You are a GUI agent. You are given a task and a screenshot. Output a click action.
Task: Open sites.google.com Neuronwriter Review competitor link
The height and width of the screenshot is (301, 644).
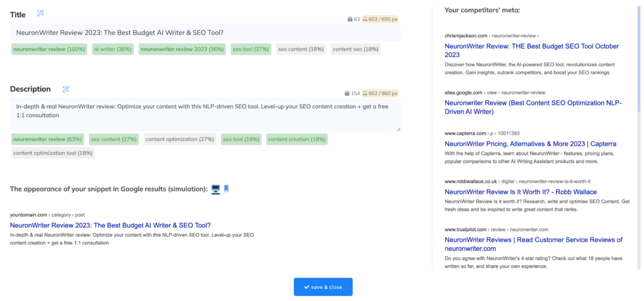click(x=533, y=107)
